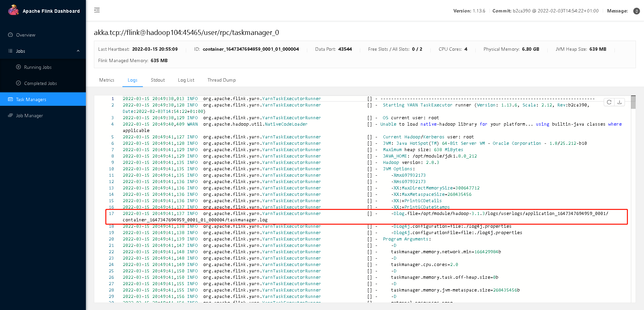Switch to the Metrics tab
644x310 pixels.
coord(107,80)
